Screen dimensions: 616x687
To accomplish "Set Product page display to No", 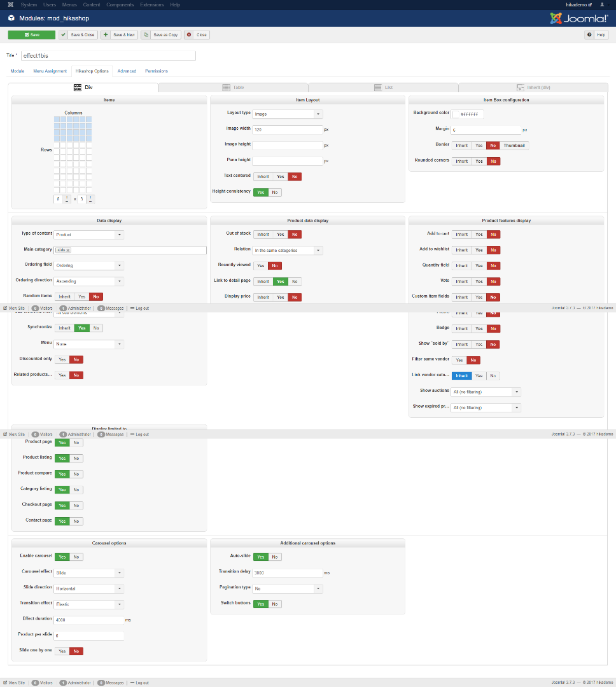I will coord(76,443).
